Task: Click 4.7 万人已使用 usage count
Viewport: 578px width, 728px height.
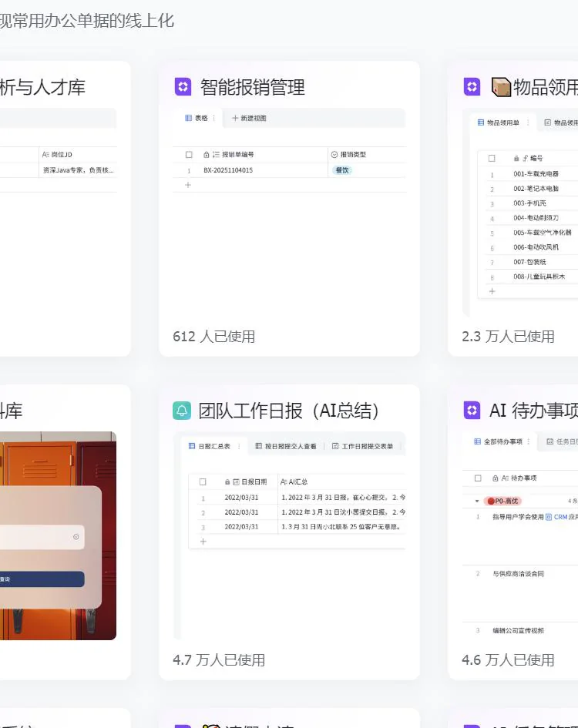Action: click(x=219, y=659)
